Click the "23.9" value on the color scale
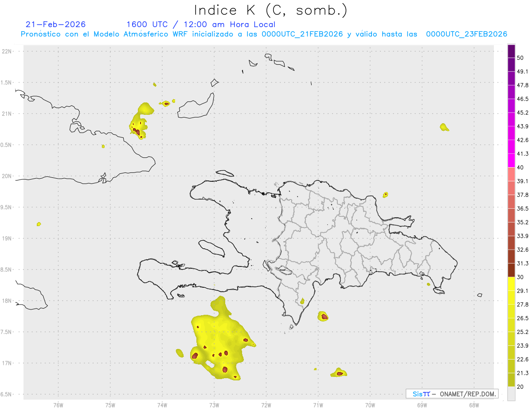This screenshot has height=411, width=532. tap(523, 346)
